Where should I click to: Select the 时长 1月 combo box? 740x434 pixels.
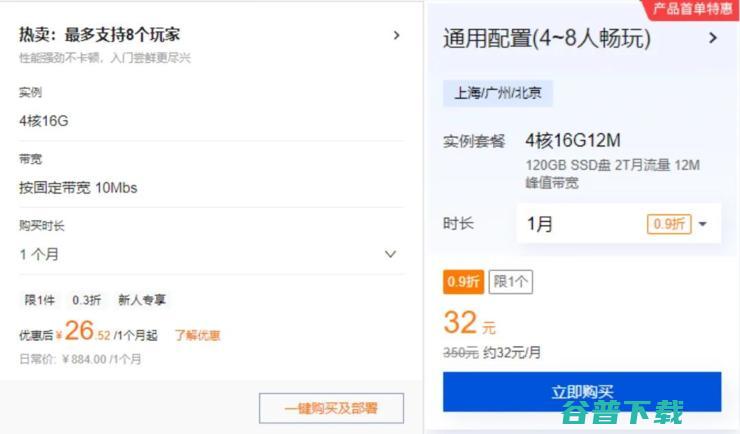(x=619, y=224)
